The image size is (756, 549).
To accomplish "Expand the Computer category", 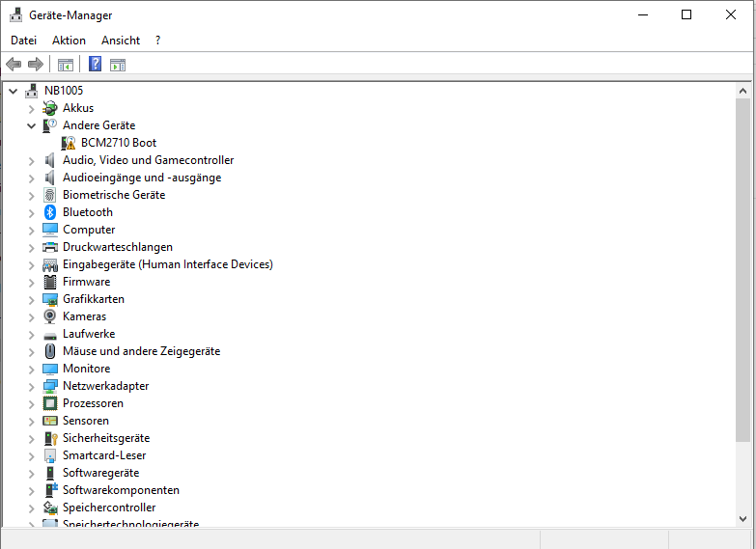I will point(31,230).
